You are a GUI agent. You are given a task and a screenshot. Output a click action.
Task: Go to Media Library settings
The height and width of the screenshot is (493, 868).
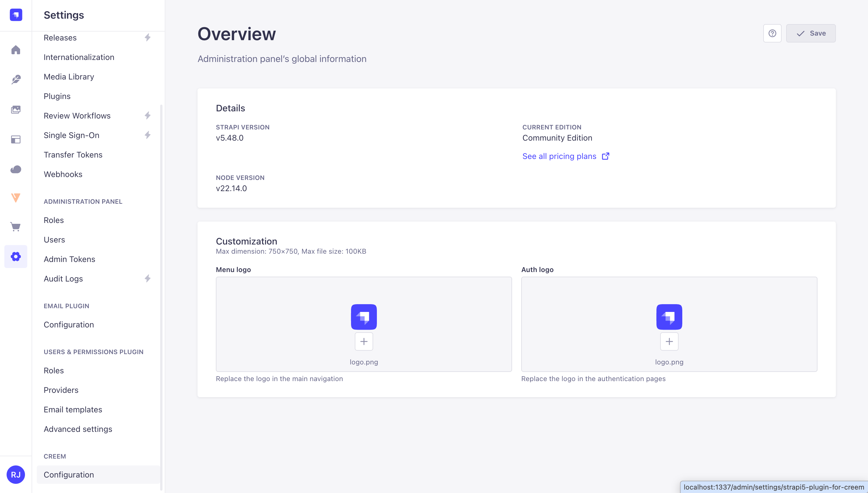(x=69, y=77)
